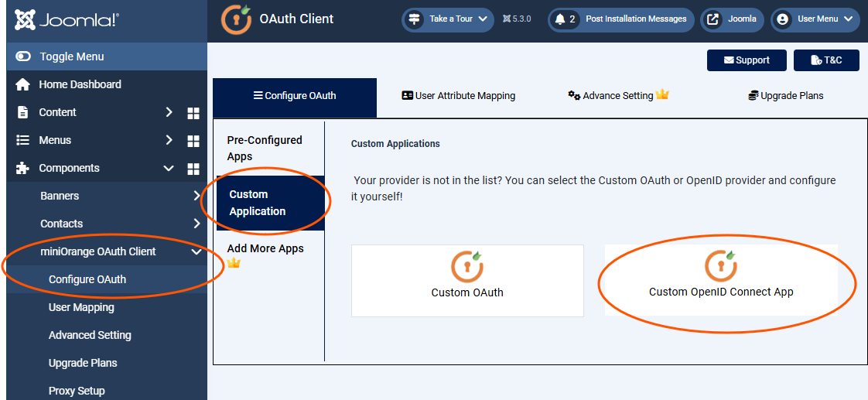This screenshot has width=868, height=400.
Task: Toggle the sidebar menu
Action: click(71, 56)
